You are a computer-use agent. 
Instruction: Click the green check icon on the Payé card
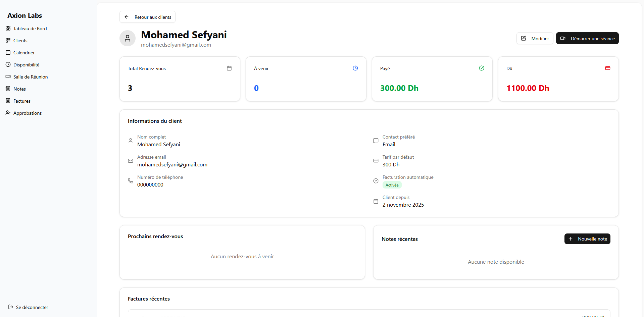pyautogui.click(x=481, y=68)
